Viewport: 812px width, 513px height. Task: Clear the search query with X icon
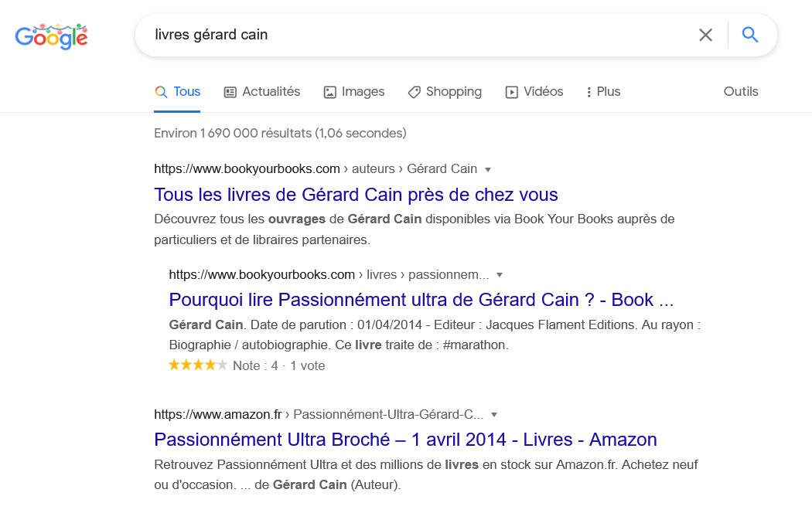point(705,36)
